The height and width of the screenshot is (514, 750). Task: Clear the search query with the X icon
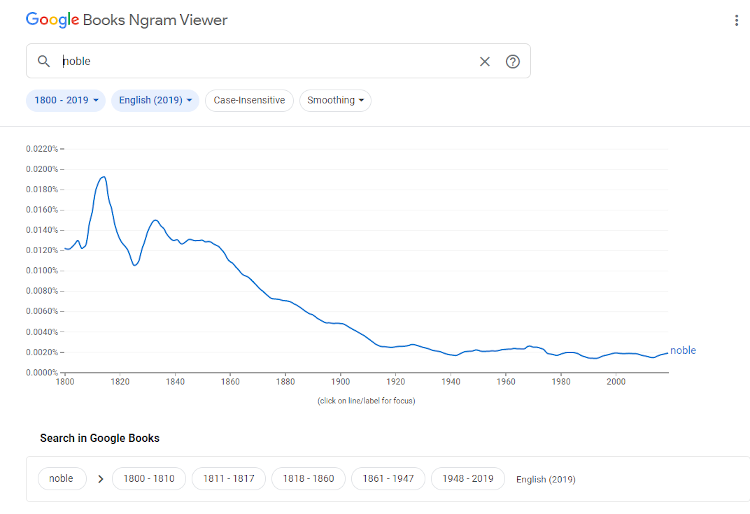[x=485, y=61]
